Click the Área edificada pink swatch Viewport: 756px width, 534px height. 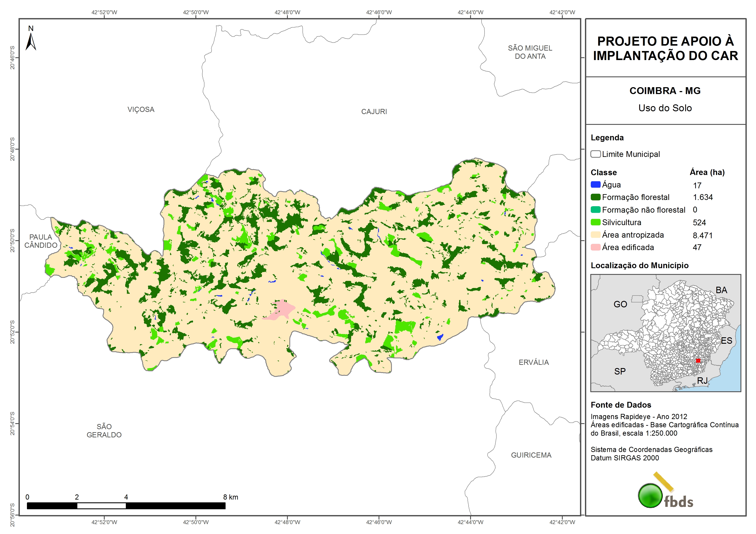click(595, 247)
